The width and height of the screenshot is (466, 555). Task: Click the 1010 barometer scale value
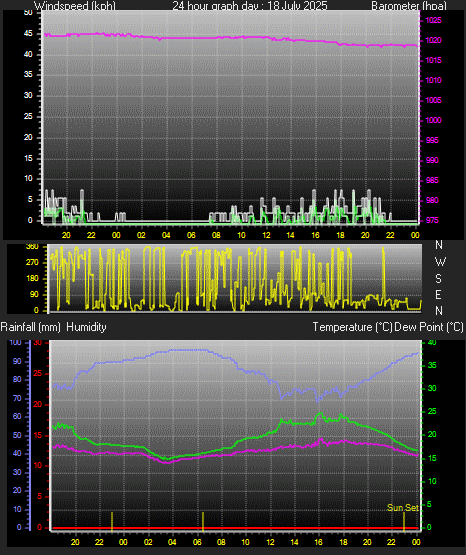(433, 80)
